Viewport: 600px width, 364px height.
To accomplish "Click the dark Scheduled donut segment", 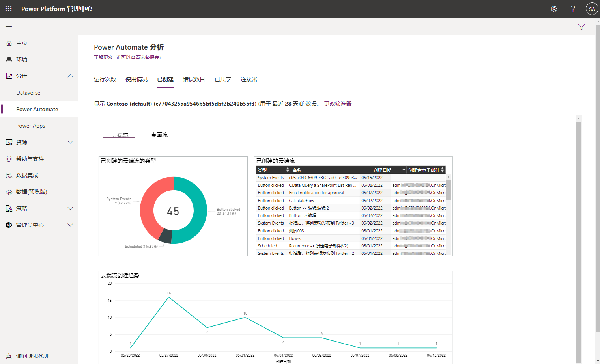I will click(166, 236).
